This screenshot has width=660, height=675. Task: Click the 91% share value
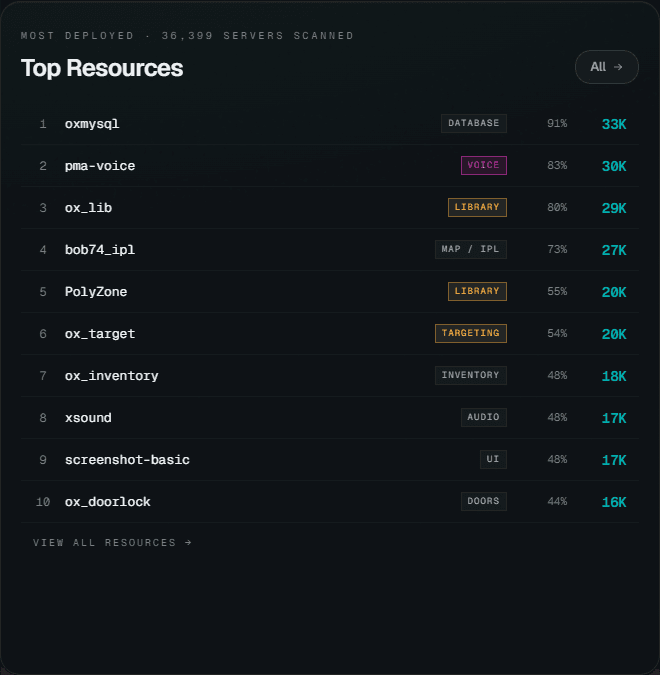click(557, 124)
